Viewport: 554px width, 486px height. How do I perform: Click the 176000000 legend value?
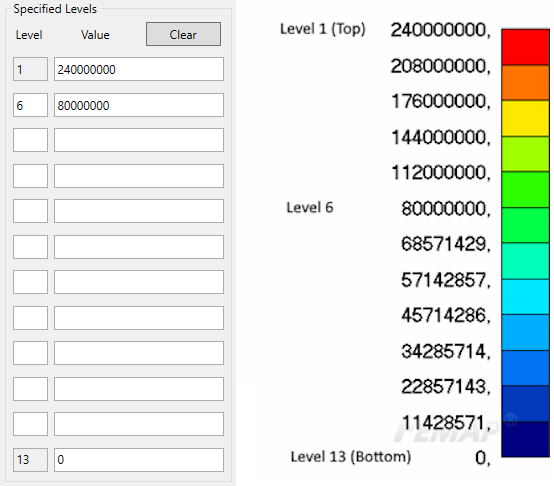tap(441, 101)
